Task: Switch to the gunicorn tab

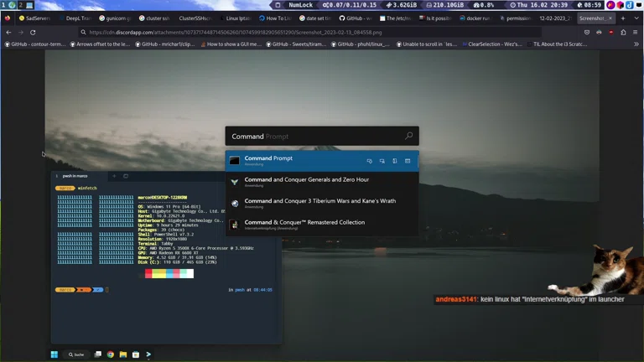Action: tap(115, 18)
